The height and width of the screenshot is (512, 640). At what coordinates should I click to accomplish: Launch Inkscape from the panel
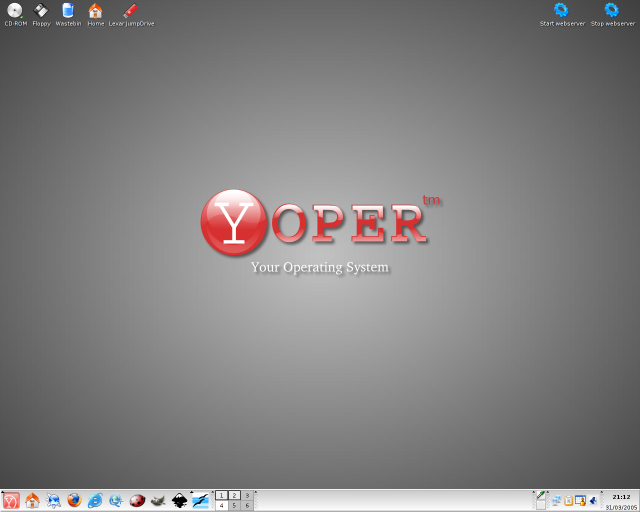179,501
